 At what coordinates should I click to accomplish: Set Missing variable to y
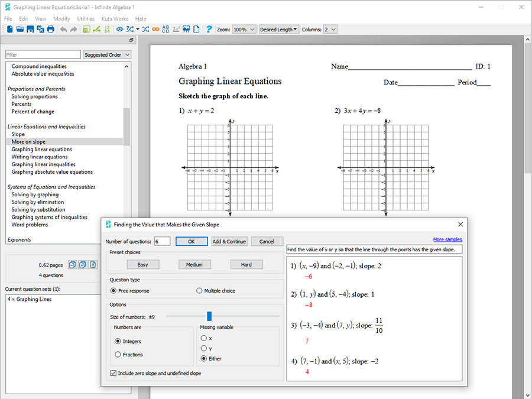click(203, 348)
